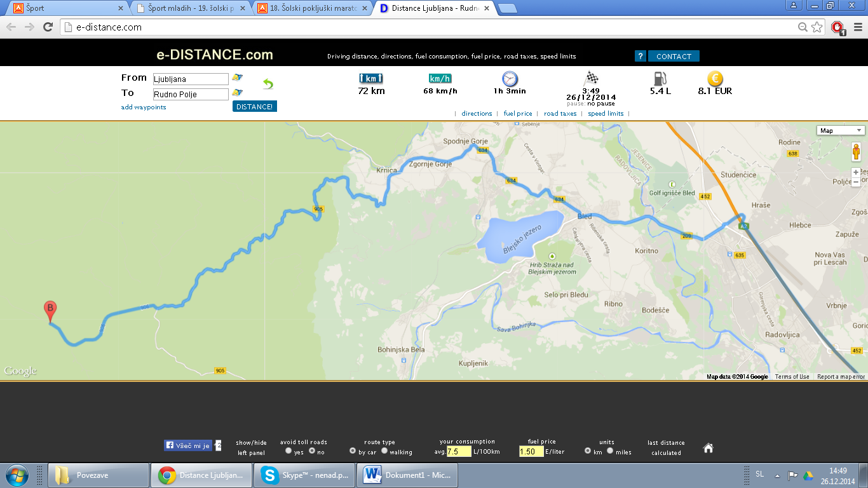Click the home icon in bottom panel

pyautogui.click(x=709, y=447)
